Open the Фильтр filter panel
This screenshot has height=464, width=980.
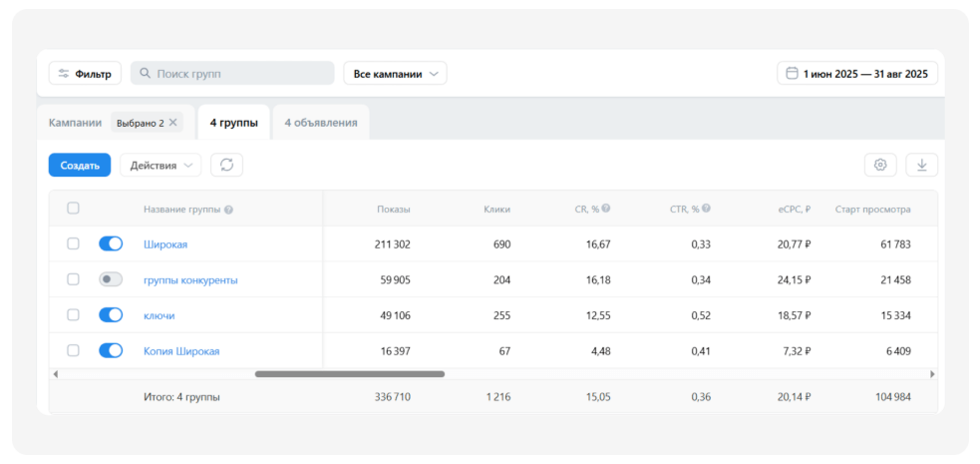(85, 73)
